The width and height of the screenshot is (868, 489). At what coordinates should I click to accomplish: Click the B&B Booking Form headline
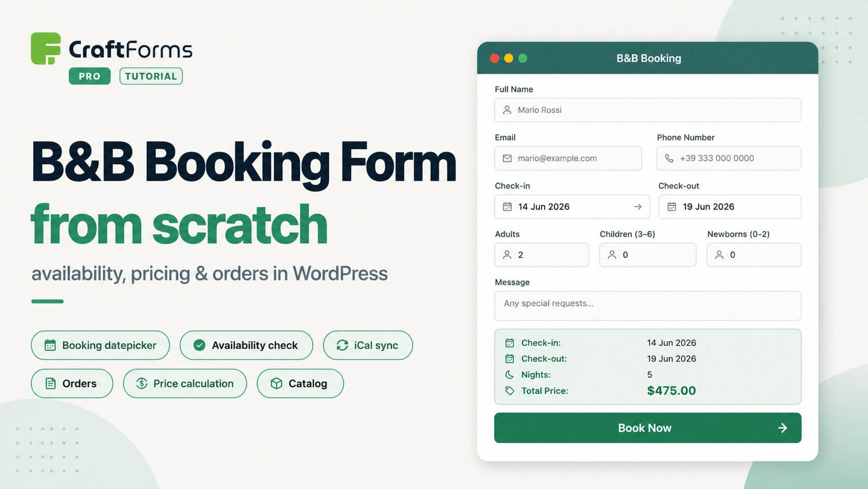244,164
